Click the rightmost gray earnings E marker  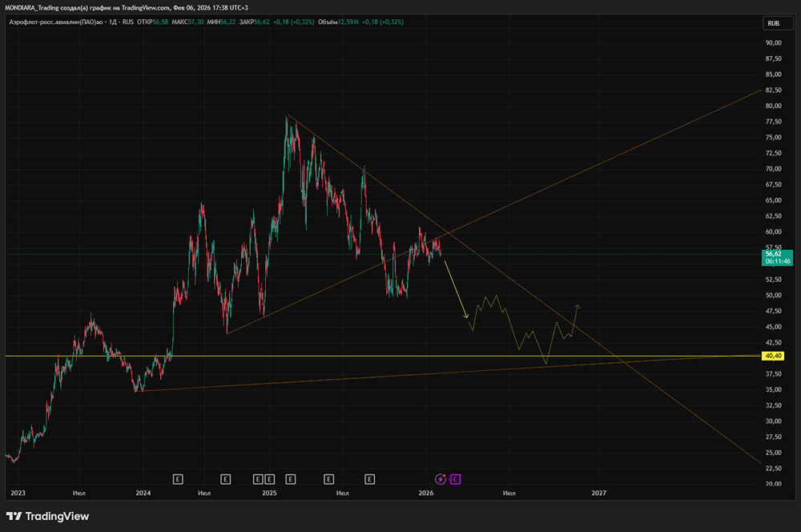pos(370,479)
